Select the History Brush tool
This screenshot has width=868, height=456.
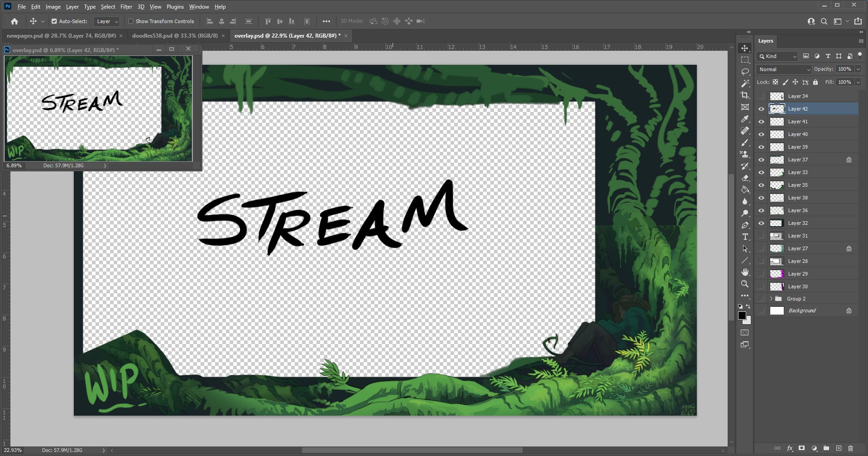pyautogui.click(x=745, y=166)
